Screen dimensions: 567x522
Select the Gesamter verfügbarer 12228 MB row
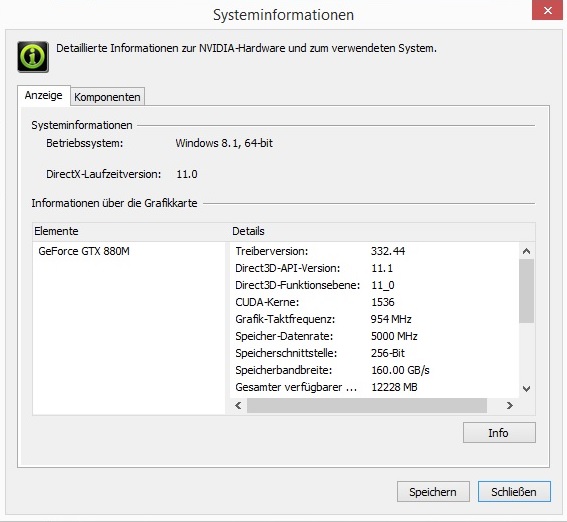pos(374,387)
